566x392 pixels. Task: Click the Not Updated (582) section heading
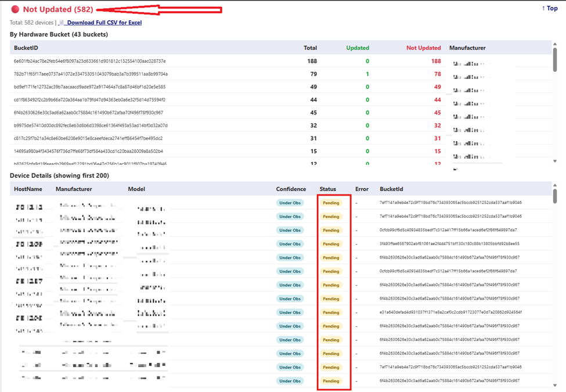click(58, 9)
